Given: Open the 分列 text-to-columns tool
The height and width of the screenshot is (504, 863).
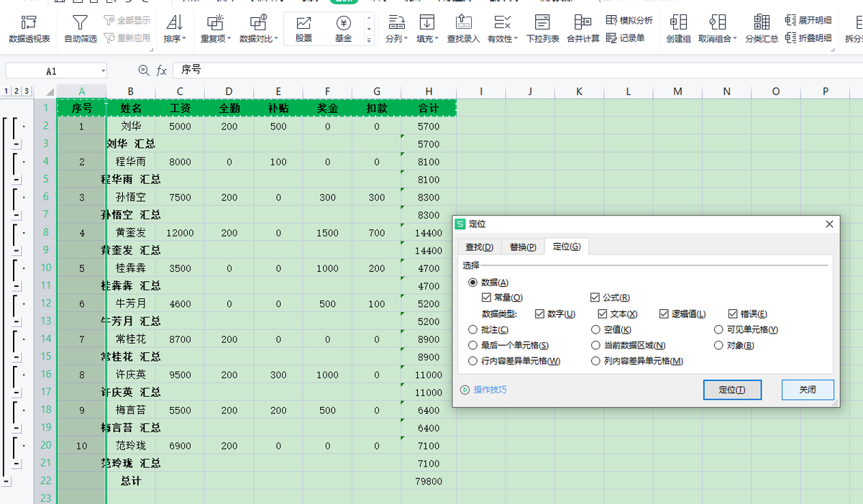Looking at the screenshot, I should (x=396, y=29).
